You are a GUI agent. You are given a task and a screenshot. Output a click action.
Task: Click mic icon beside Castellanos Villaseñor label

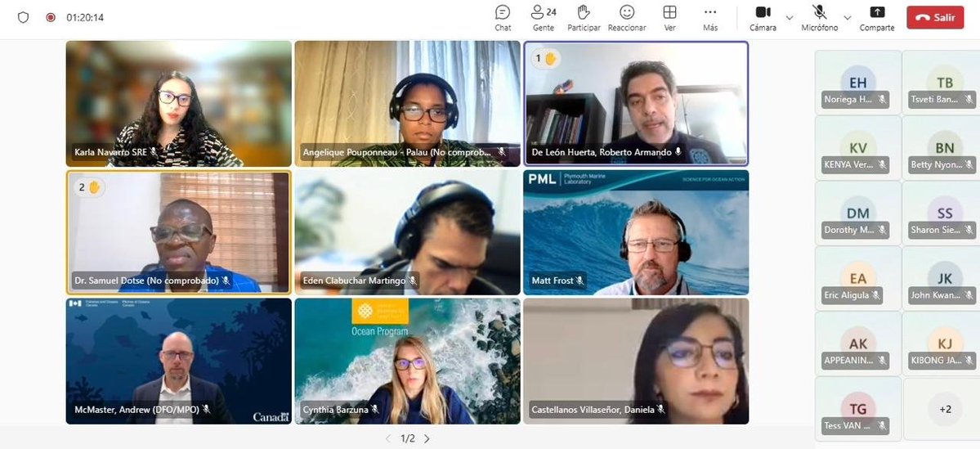661,410
